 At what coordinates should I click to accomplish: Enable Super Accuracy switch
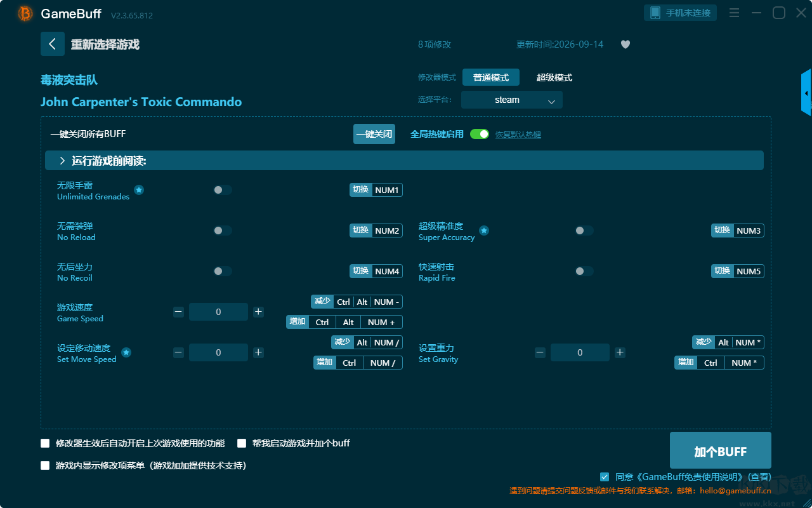point(584,231)
